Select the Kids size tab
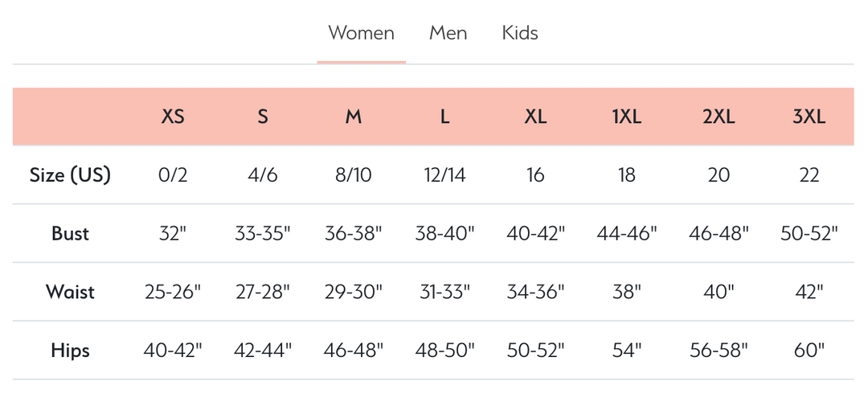This screenshot has width=868, height=418. [x=520, y=34]
